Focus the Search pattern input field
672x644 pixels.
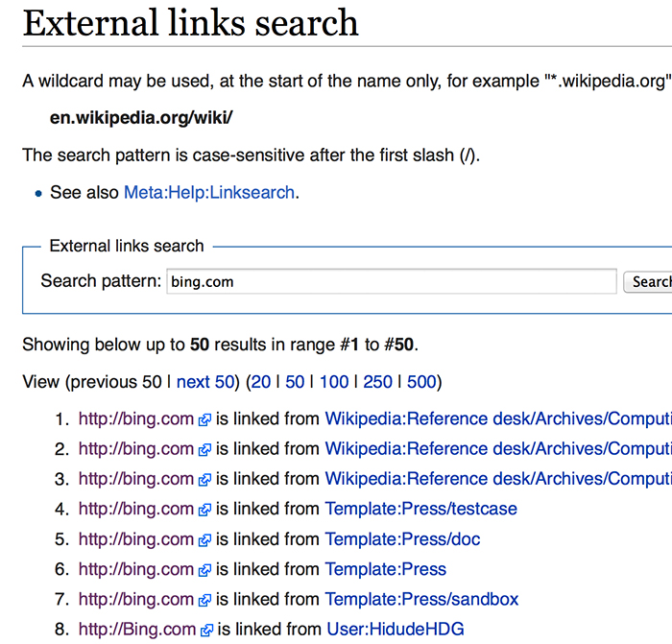point(392,281)
